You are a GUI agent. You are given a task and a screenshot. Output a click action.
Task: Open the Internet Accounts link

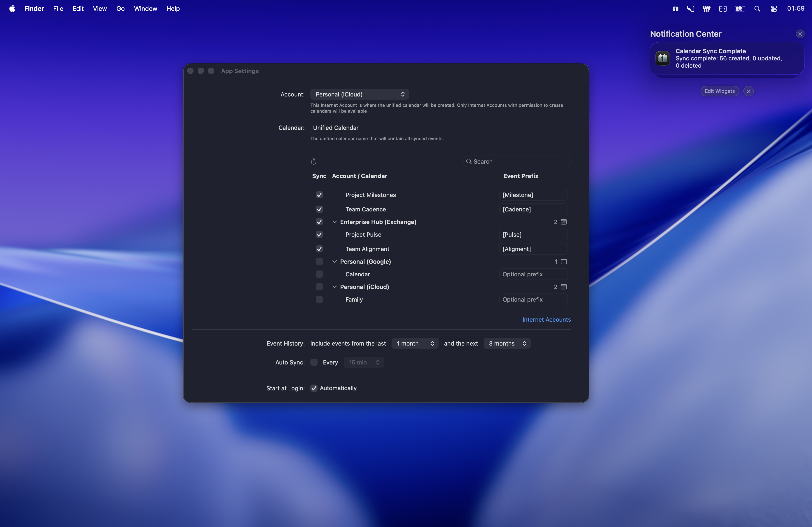(547, 319)
